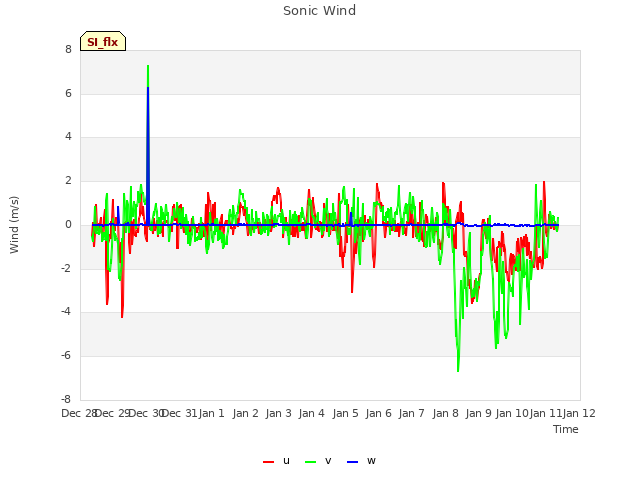Click the Jan 12 x-axis label
Viewport: 640px width, 480px height.
(x=579, y=413)
